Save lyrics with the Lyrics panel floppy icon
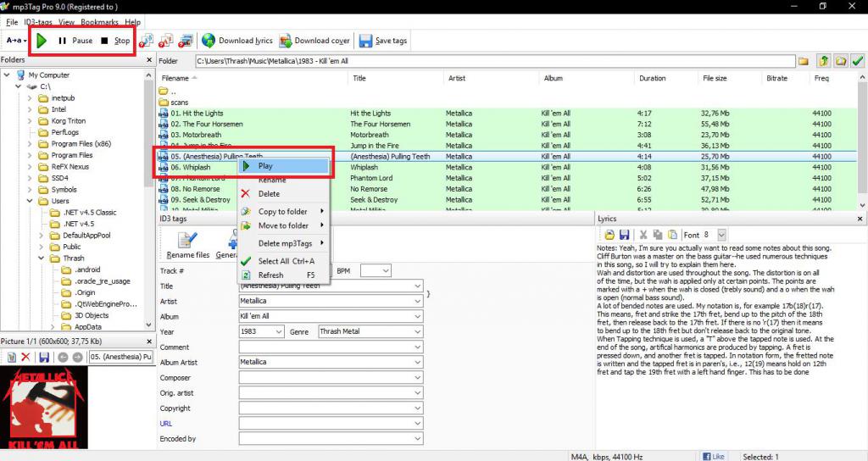868x461 pixels. pos(625,235)
